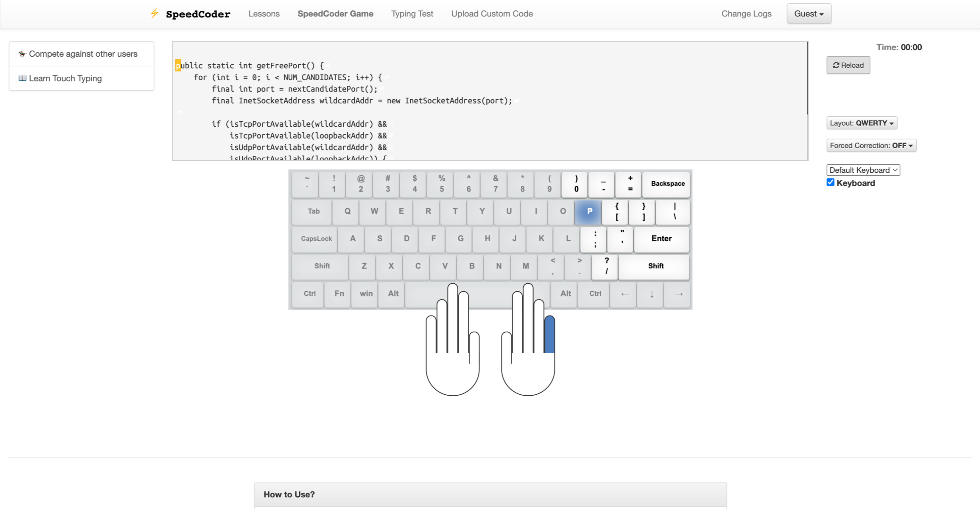980x509 pixels.
Task: Click the left arrow key on keyboard
Action: [x=624, y=294]
